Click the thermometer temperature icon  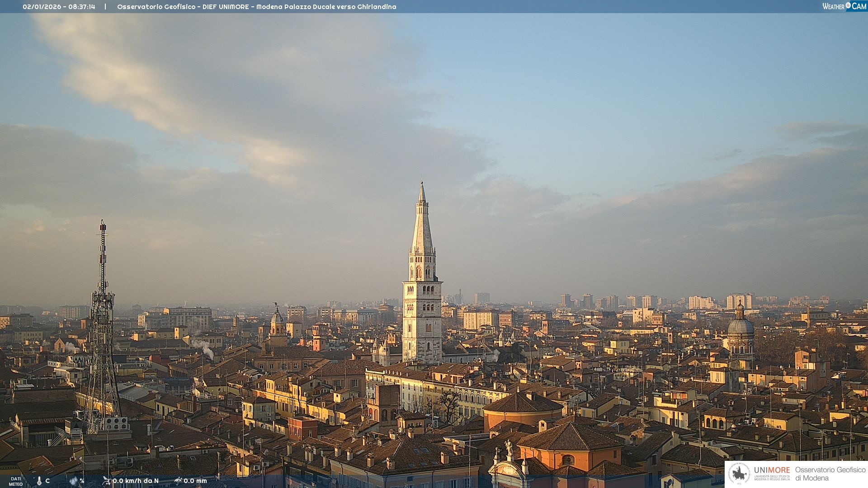tap(39, 481)
